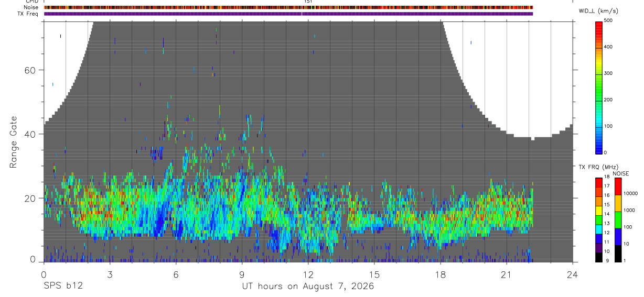The height and width of the screenshot is (297, 644).
Task: Click the TX FRQ (MHz) legend title
Action: (597, 167)
